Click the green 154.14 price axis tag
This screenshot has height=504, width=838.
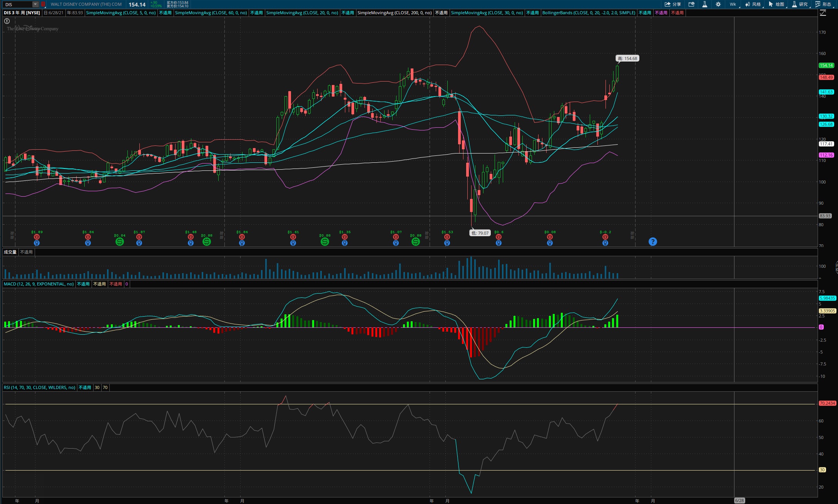click(826, 65)
